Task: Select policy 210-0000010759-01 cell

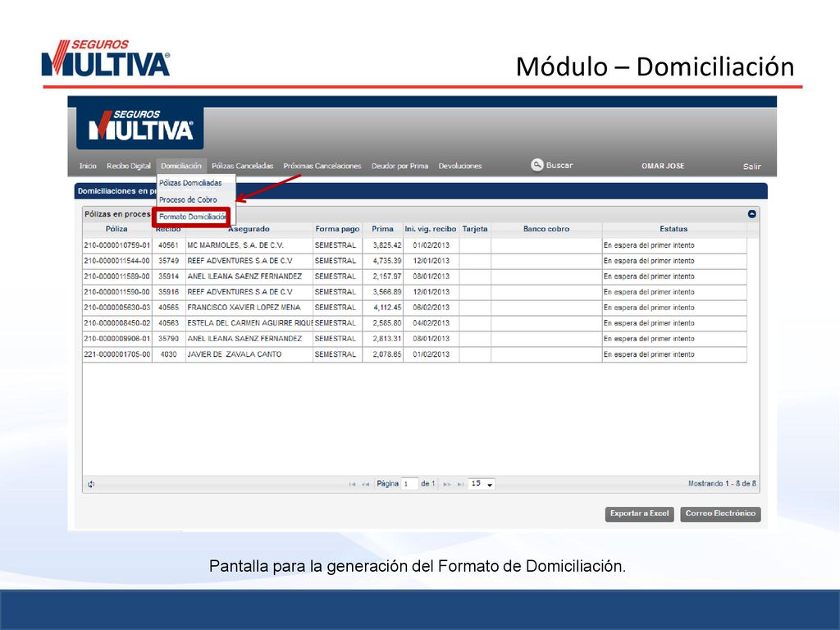Action: 117,245
